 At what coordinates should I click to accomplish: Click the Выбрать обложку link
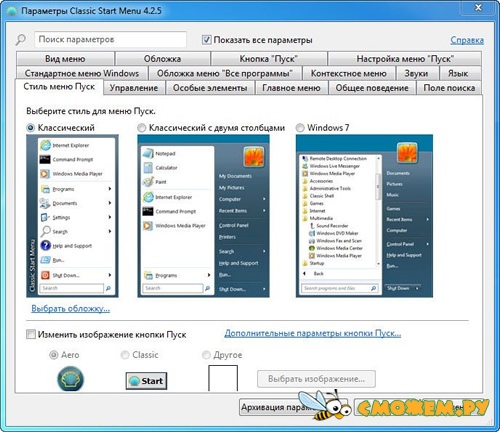71,308
